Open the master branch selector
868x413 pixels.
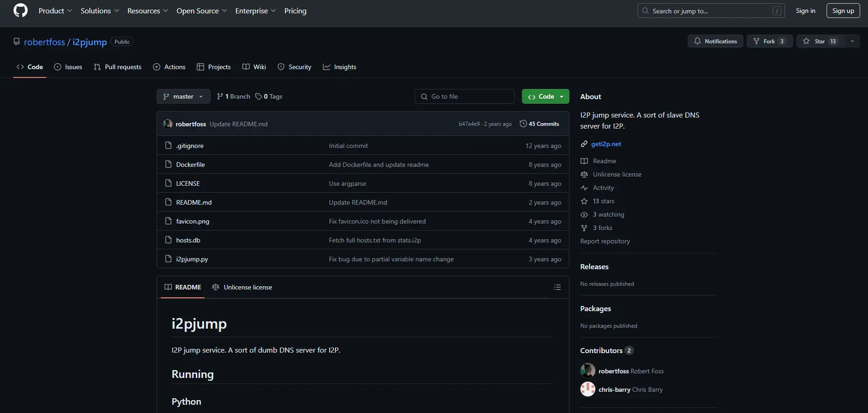183,96
